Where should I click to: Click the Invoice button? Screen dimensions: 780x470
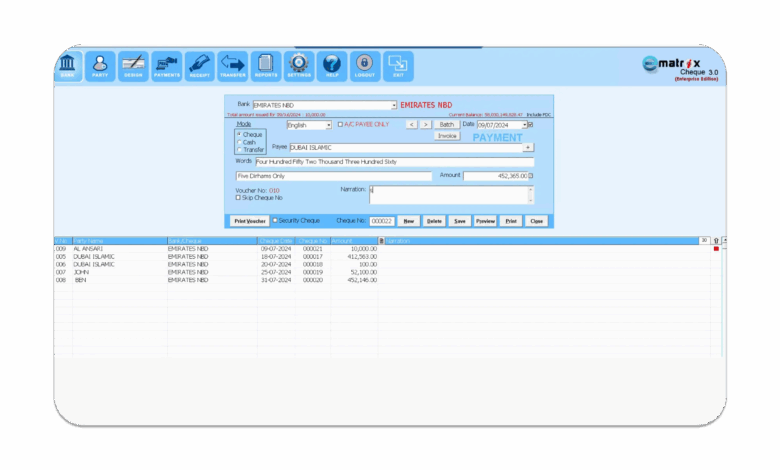point(447,136)
